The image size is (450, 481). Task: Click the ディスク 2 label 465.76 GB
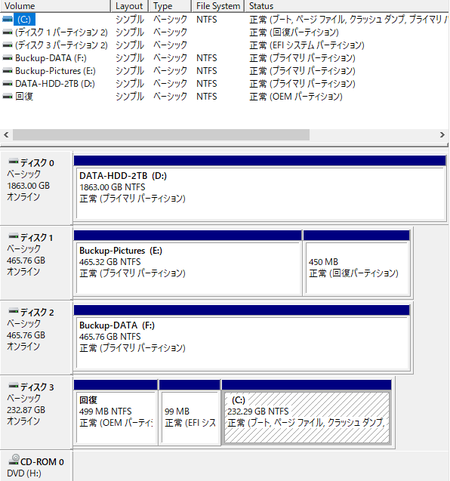pos(26,335)
